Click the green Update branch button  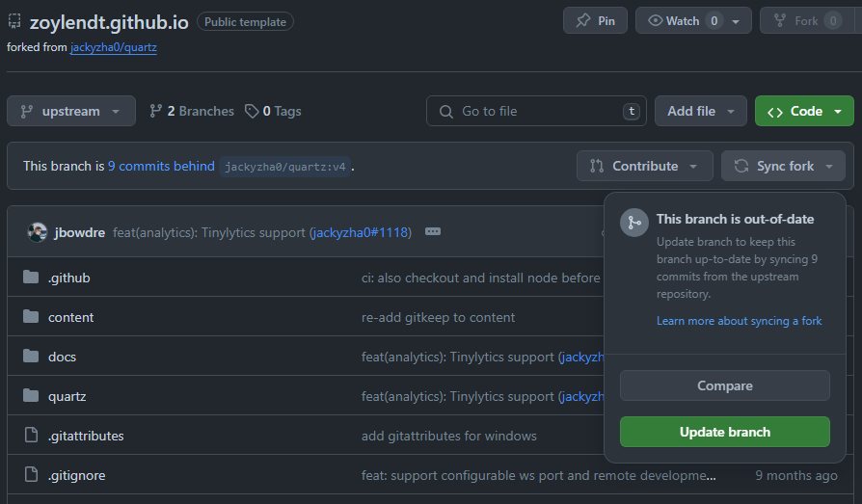(724, 432)
